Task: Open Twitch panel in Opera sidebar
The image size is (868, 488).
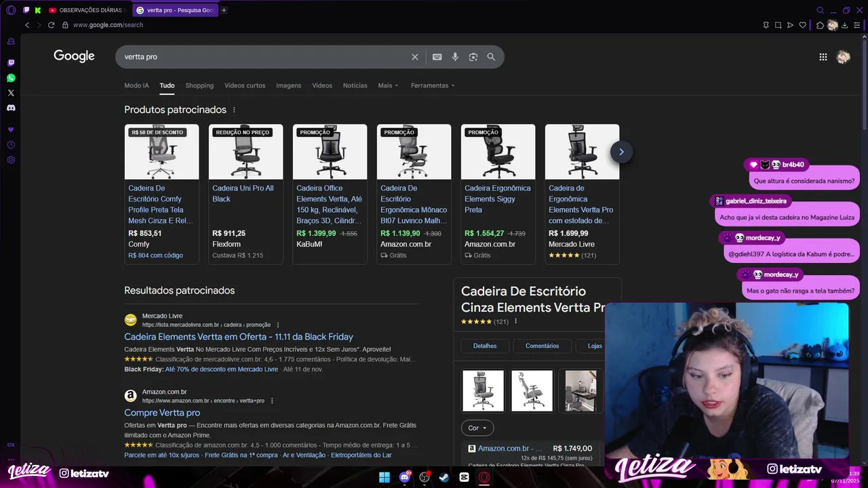Action: click(x=11, y=63)
